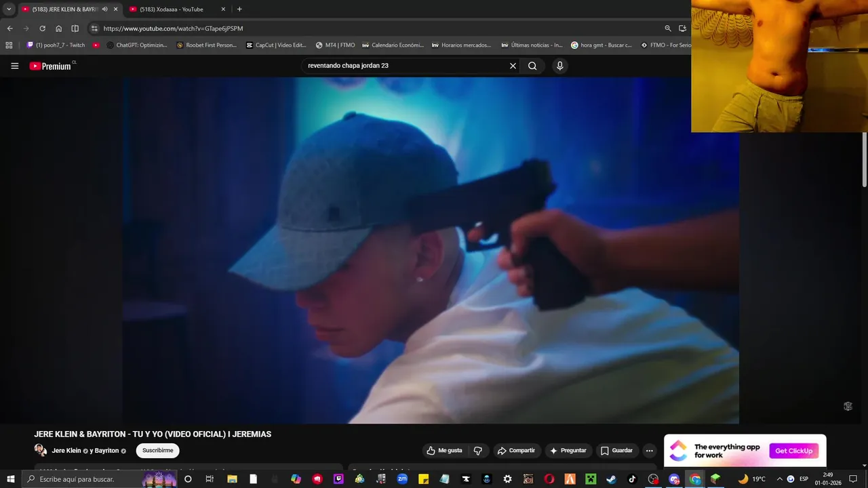Open a new browser tab
The width and height of the screenshot is (868, 488).
click(239, 9)
